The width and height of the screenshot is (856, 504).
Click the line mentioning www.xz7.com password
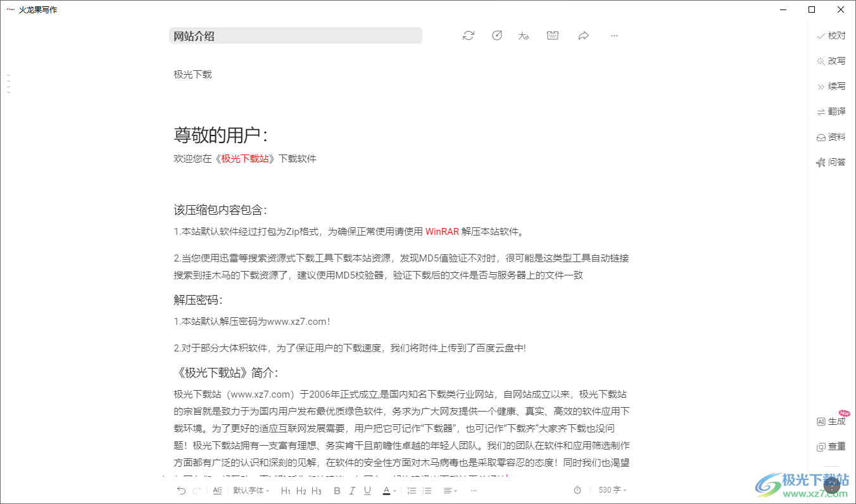(252, 321)
